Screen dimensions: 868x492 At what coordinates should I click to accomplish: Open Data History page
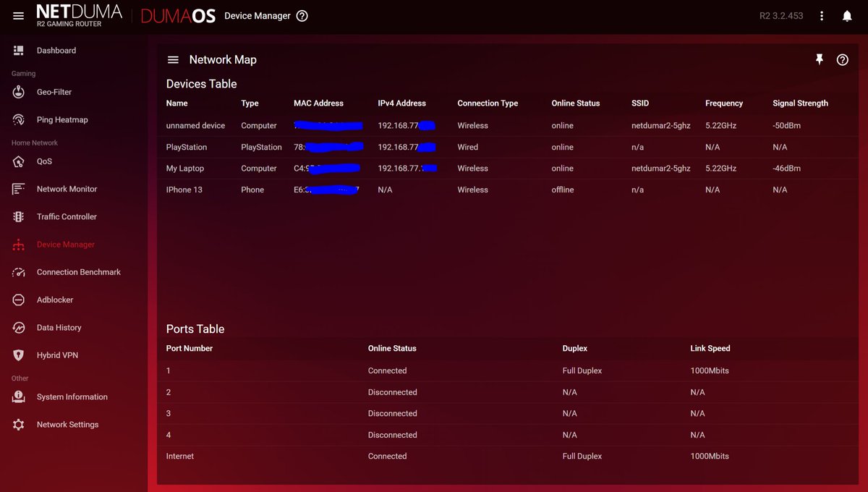(59, 328)
